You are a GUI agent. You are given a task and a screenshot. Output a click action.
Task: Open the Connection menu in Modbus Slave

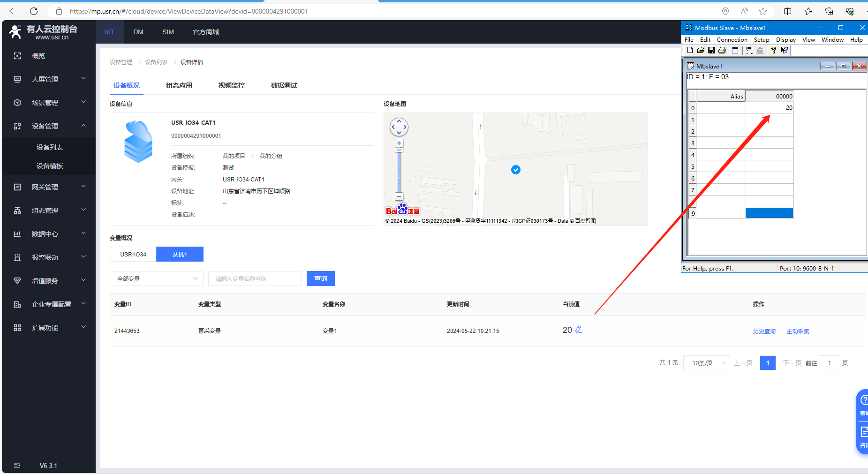coord(732,40)
